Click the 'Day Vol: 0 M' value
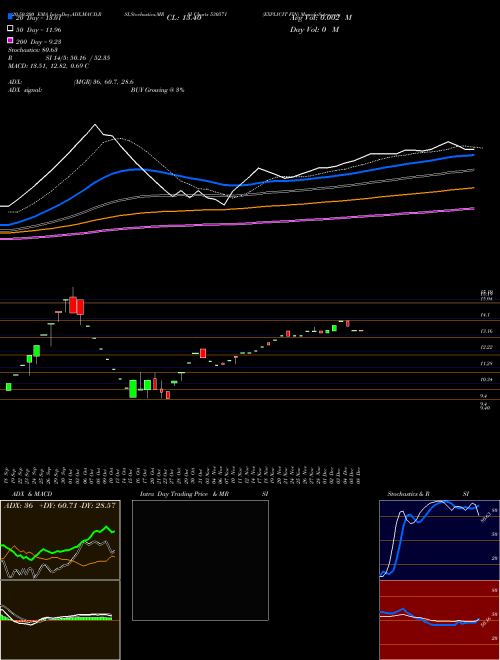The image size is (500, 660). (x=314, y=29)
